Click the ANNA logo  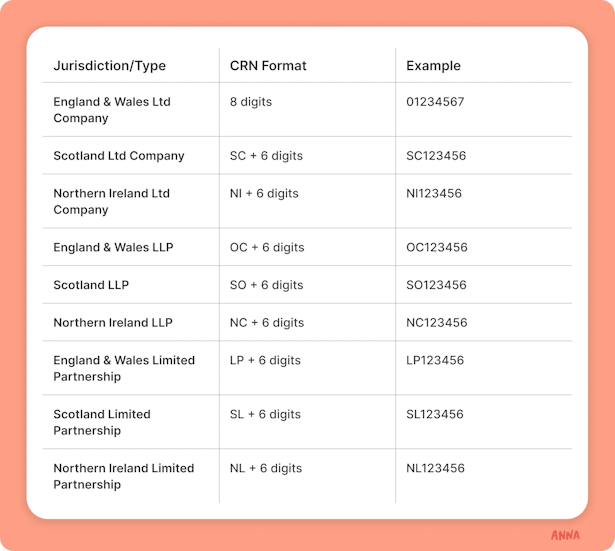pyautogui.click(x=565, y=535)
